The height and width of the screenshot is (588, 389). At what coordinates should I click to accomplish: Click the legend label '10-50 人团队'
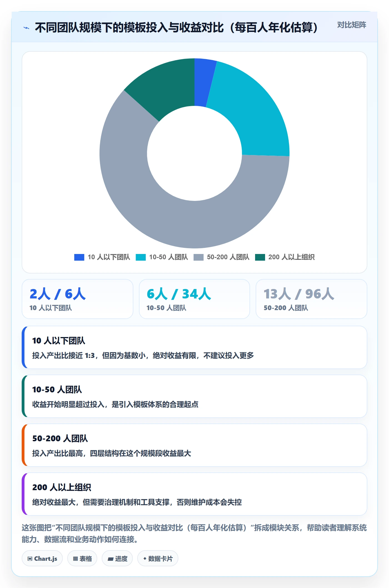click(x=168, y=257)
